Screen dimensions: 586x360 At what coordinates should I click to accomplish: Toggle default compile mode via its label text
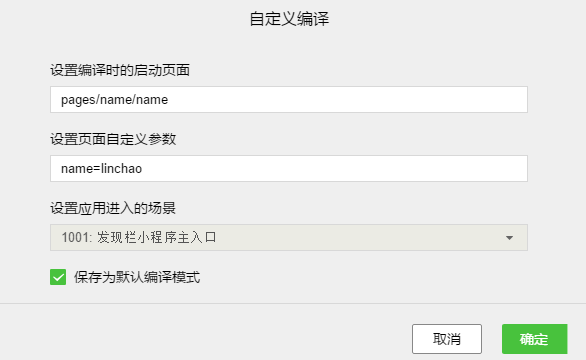click(x=137, y=277)
